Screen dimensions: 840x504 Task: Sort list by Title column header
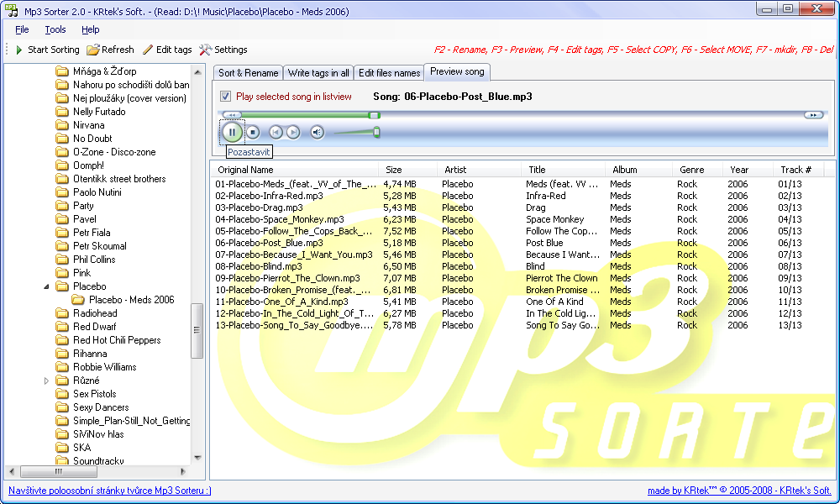tap(563, 170)
